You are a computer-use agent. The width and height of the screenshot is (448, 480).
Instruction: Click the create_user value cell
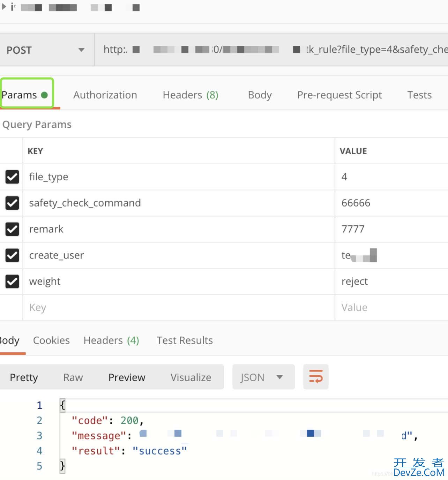coord(391,255)
